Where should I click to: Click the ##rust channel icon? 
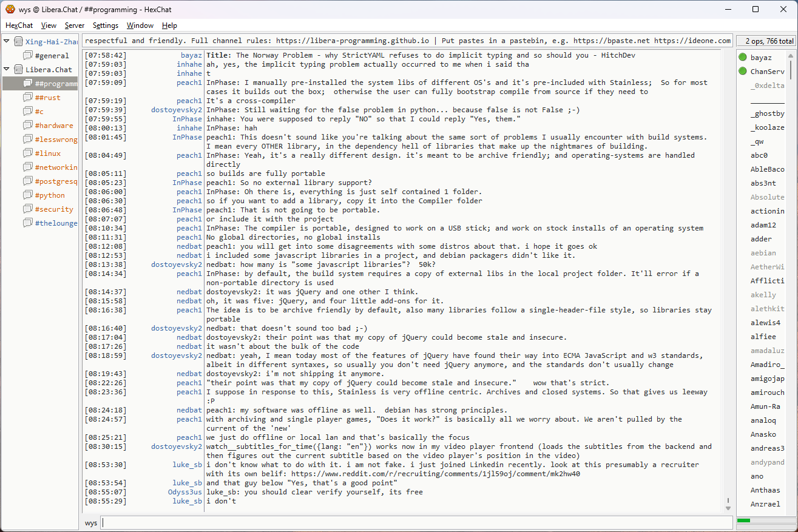pyautogui.click(x=28, y=98)
